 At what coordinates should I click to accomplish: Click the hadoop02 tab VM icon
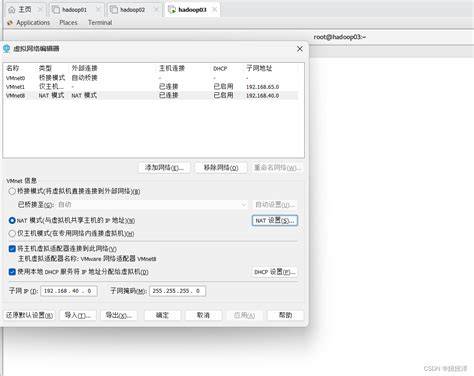114,10
